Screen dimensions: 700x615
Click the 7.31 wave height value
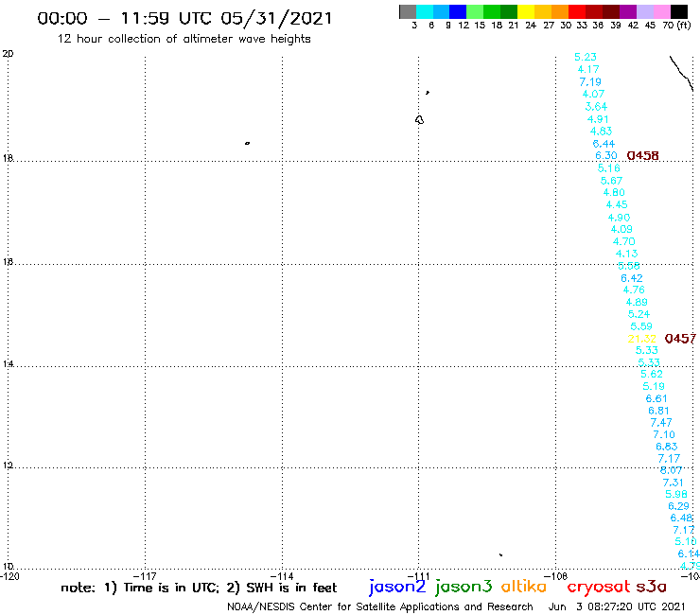[674, 483]
